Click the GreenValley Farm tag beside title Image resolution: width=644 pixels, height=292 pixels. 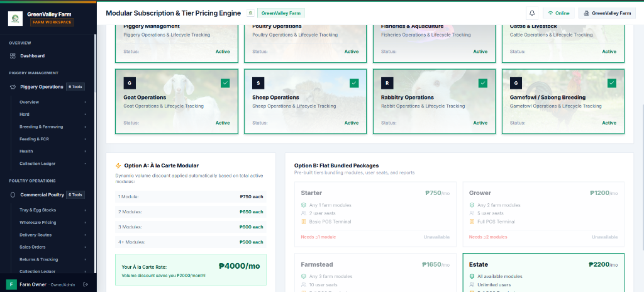tap(281, 13)
